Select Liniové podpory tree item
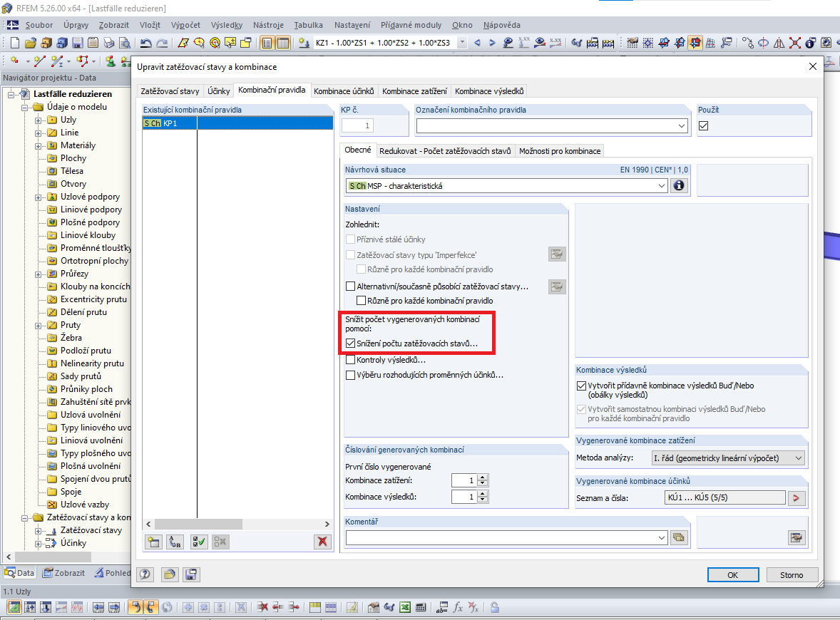The image size is (840, 620). tap(91, 210)
